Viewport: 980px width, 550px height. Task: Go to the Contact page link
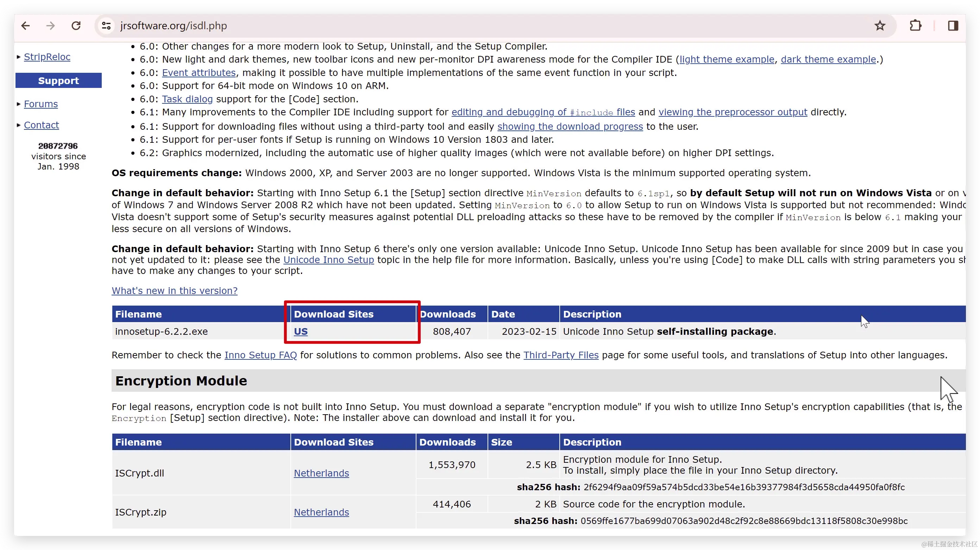(x=42, y=125)
